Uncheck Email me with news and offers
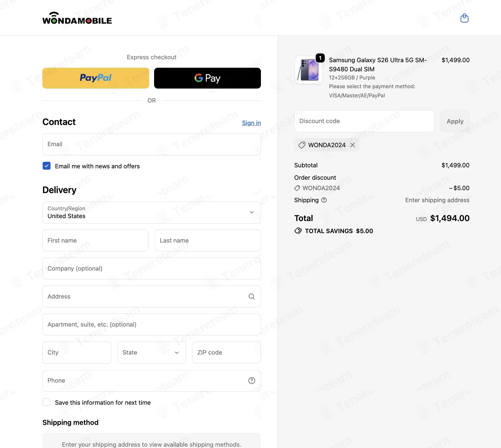Viewport: 501px width, 448px height. 47,166
